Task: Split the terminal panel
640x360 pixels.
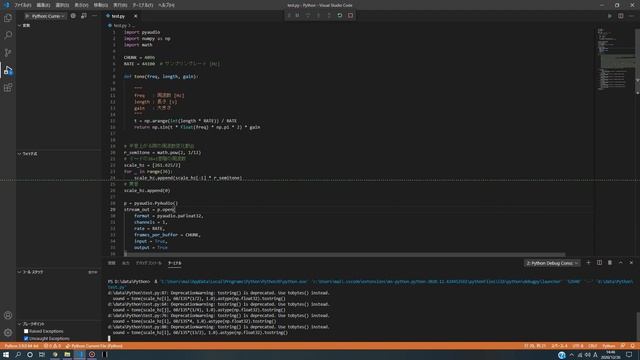Action: click(x=599, y=263)
